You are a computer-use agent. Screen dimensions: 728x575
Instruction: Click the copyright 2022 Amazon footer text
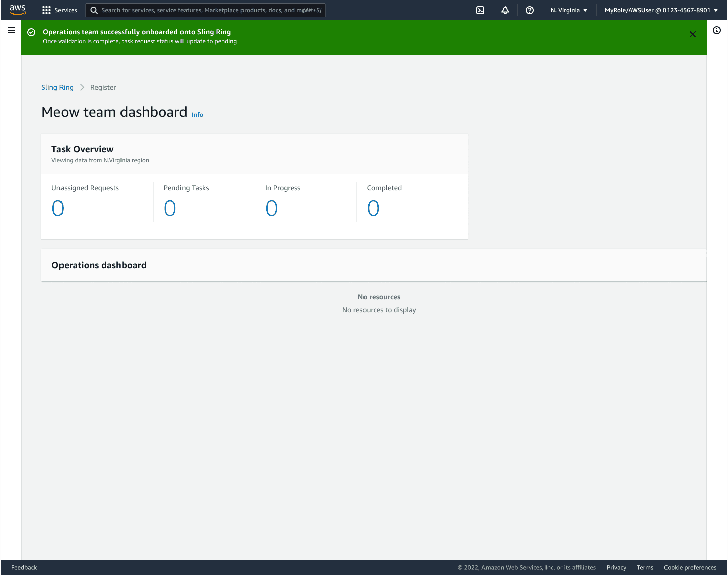click(527, 567)
